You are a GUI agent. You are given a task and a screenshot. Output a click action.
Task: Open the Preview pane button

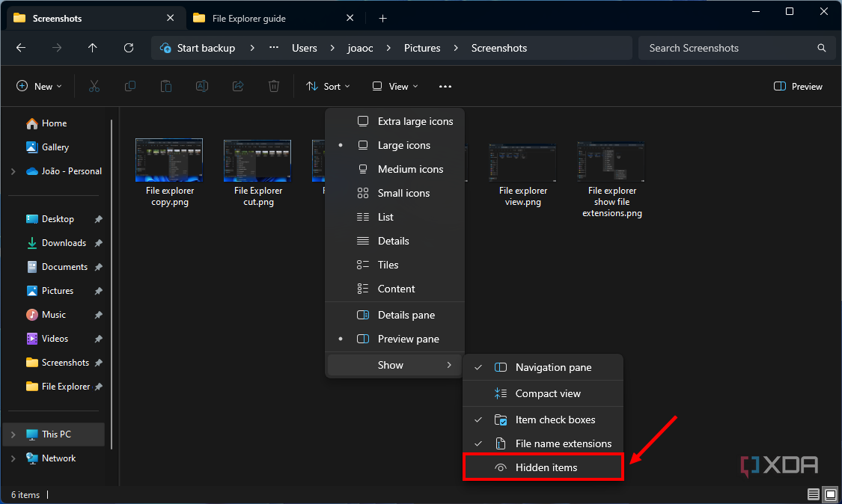[x=797, y=86]
